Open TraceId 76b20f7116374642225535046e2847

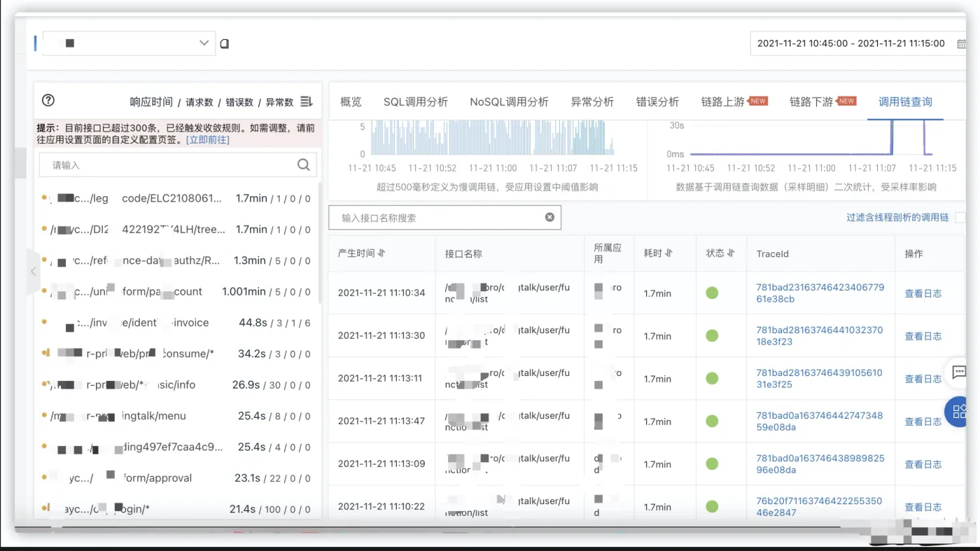pyautogui.click(x=820, y=506)
